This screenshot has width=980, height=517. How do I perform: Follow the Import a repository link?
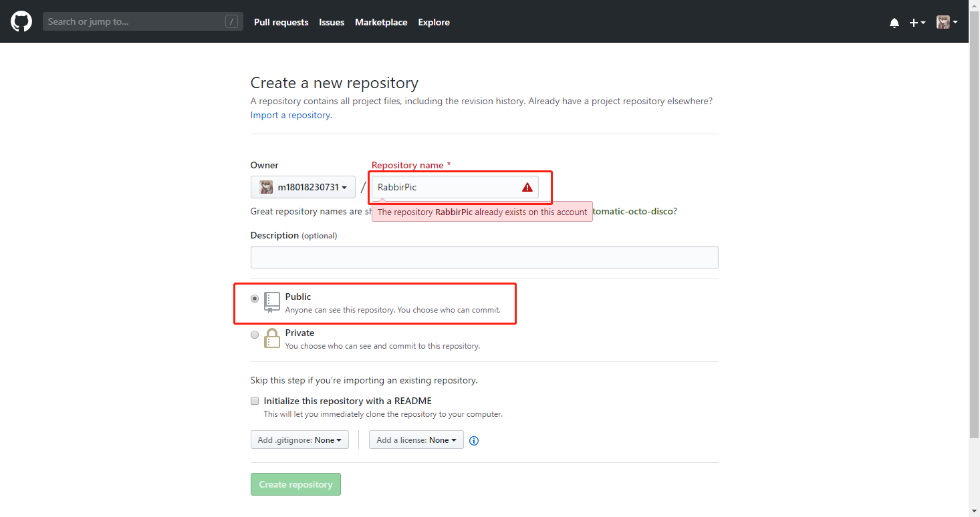click(290, 115)
